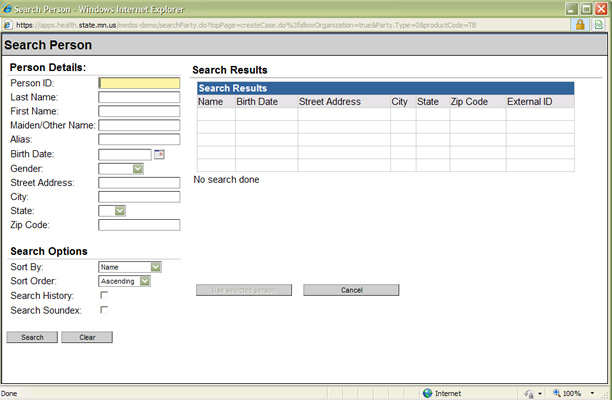Click the State column header
Image resolution: width=612 pixels, height=400 pixels.
tap(428, 101)
